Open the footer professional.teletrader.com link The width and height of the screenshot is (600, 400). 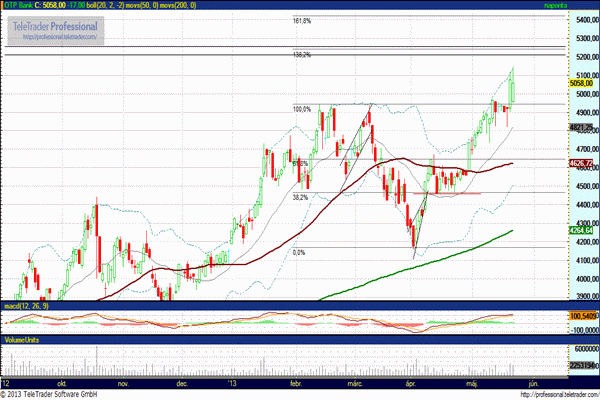point(560,394)
